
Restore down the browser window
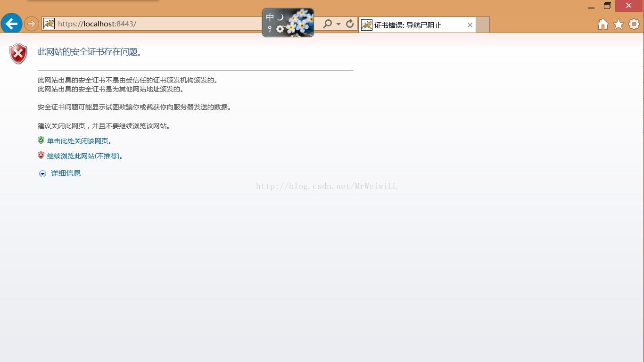(x=607, y=6)
